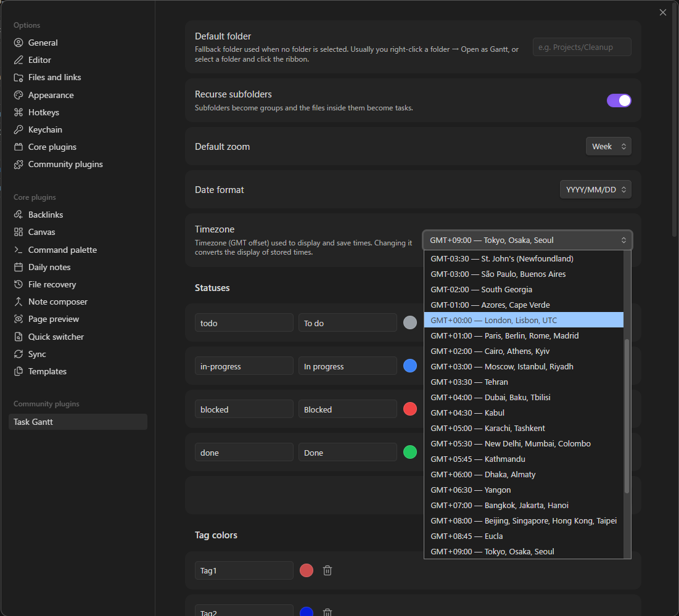679x616 pixels.
Task: Select GMT+08:00 Beijing, Singapore option
Action: [x=524, y=521]
